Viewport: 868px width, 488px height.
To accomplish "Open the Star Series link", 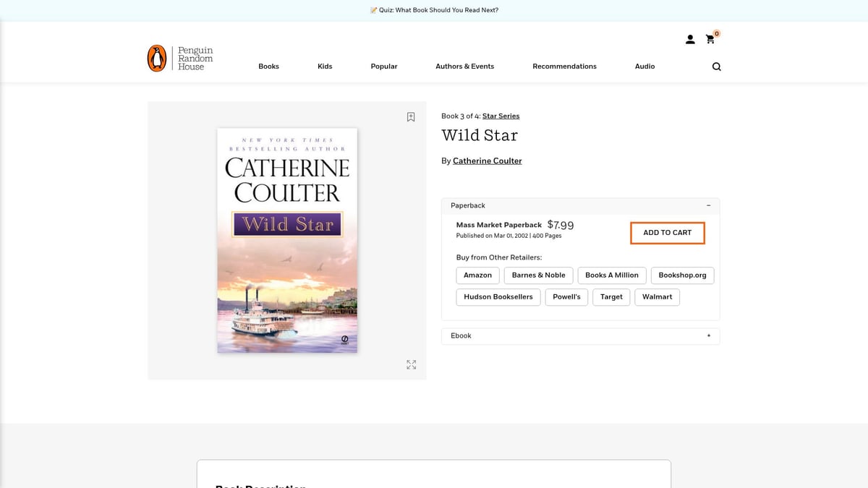I will pyautogui.click(x=500, y=116).
